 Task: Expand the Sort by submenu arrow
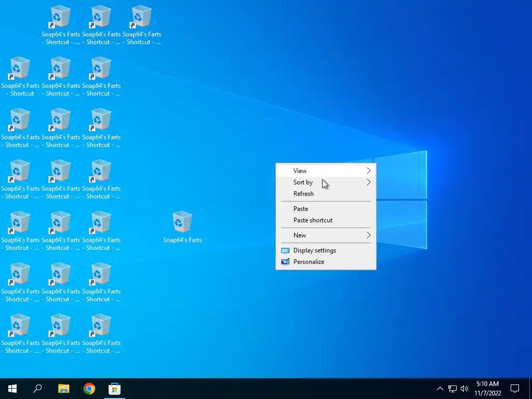(x=368, y=182)
